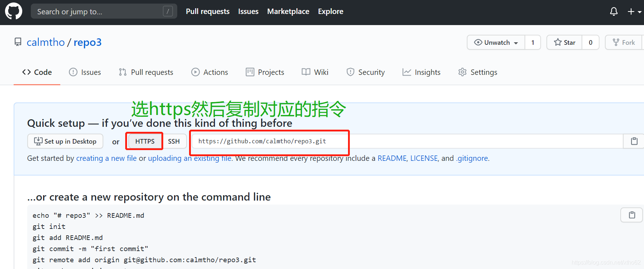This screenshot has height=269, width=644.
Task: Open the repo3 repository link
Action: (88, 42)
